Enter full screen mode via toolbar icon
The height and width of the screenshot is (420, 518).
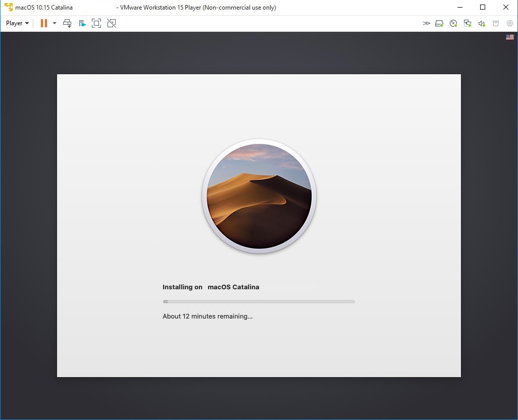[x=96, y=23]
